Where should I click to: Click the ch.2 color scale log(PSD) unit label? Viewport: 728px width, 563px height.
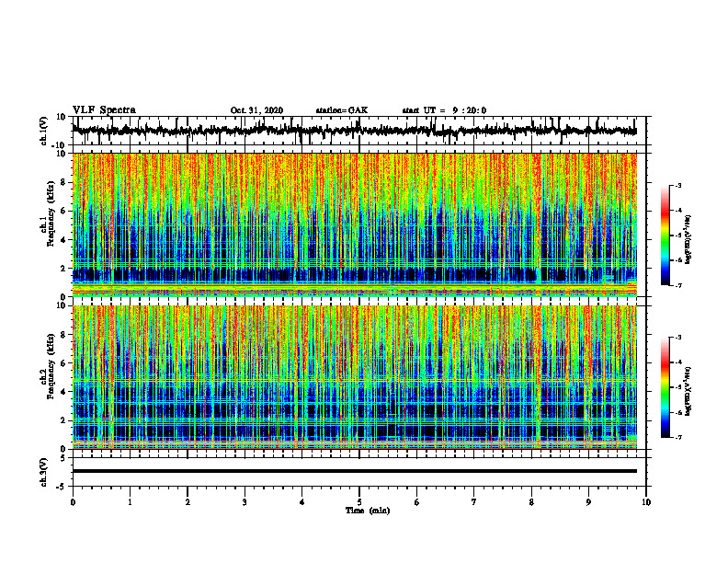(x=688, y=391)
